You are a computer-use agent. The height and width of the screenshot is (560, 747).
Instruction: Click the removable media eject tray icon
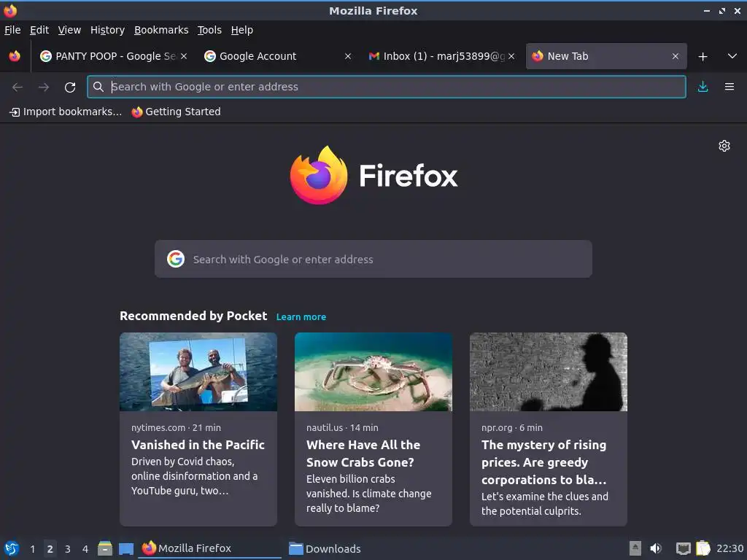635,548
